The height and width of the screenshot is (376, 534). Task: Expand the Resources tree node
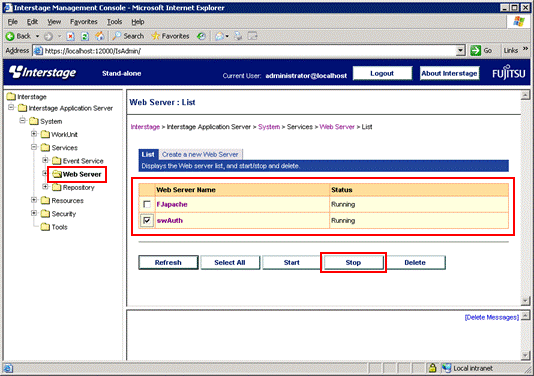34,200
